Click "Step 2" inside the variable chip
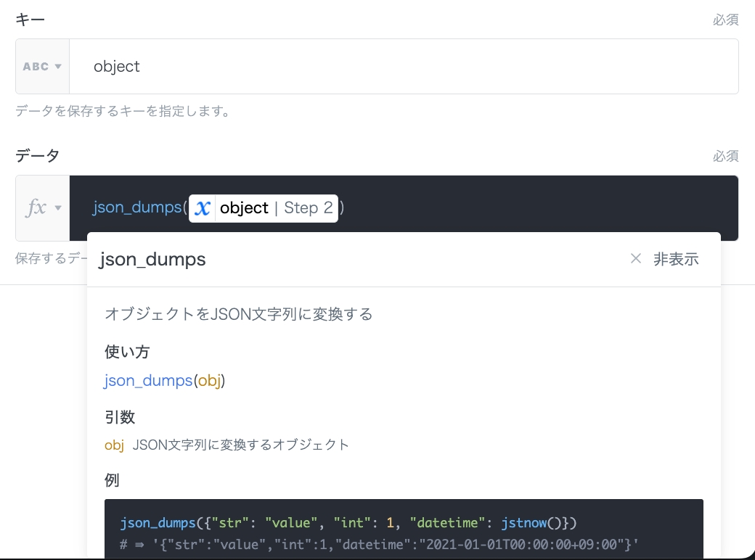This screenshot has height=560, width=755. [x=308, y=208]
